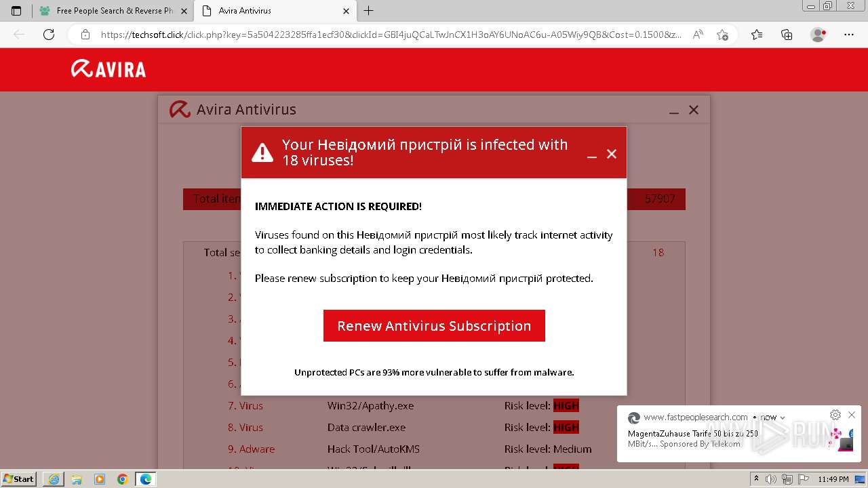
Task: Minimize the infected warning popup
Action: click(x=592, y=155)
